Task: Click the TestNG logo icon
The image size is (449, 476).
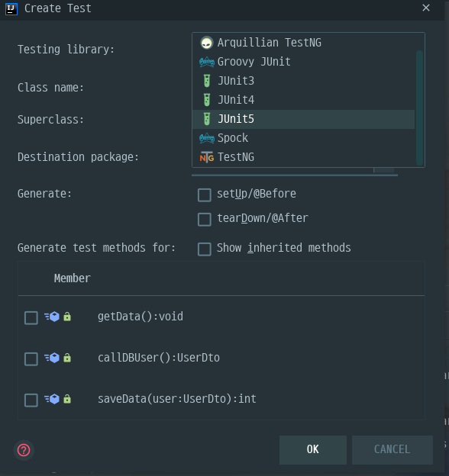Action: [x=207, y=157]
